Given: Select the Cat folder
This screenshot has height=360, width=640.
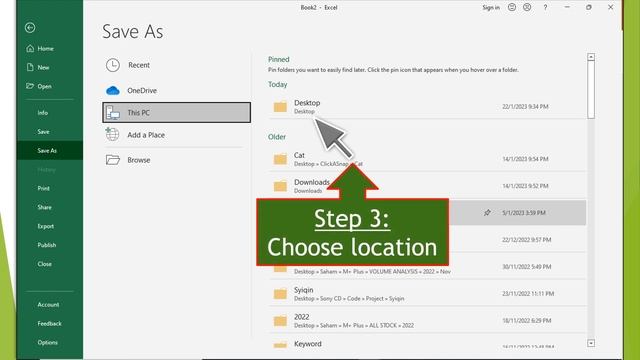Looking at the screenshot, I should (427, 159).
